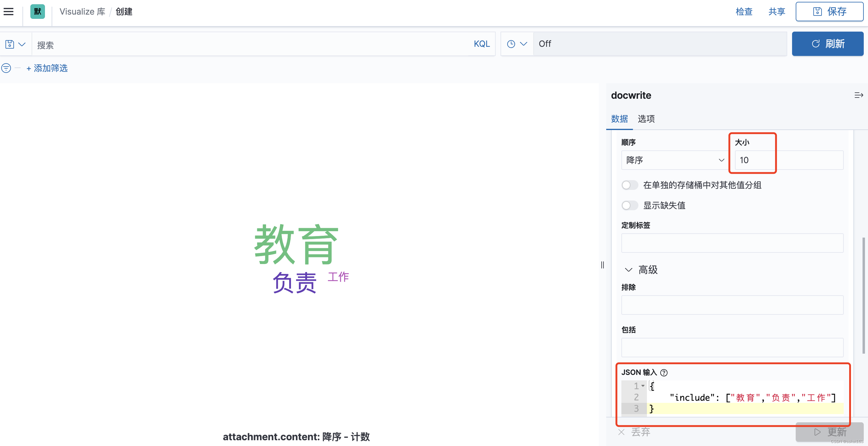The width and height of the screenshot is (868, 446).
Task: Click the green space avatar icon
Action: coord(37,12)
